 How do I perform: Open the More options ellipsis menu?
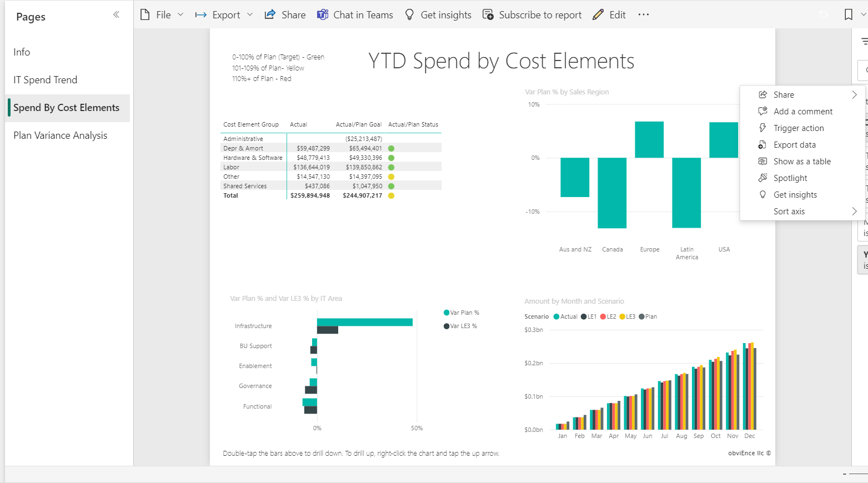[x=644, y=15]
